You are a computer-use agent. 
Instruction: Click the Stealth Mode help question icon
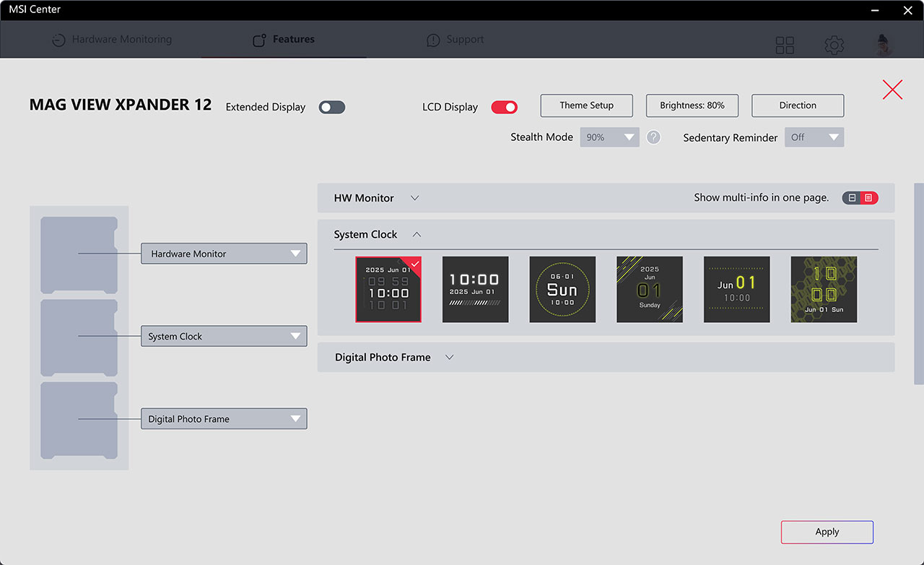[x=653, y=137]
